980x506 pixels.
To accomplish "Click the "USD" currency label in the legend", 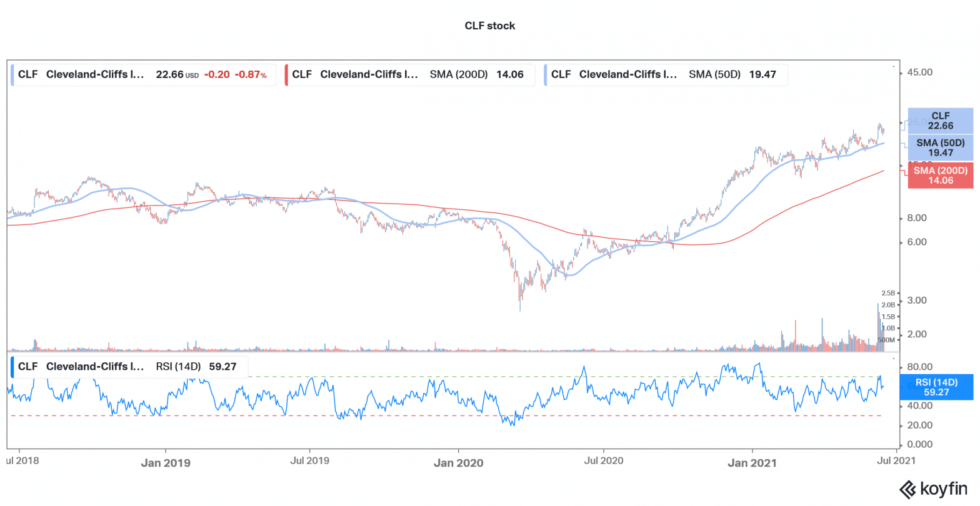I will point(192,76).
